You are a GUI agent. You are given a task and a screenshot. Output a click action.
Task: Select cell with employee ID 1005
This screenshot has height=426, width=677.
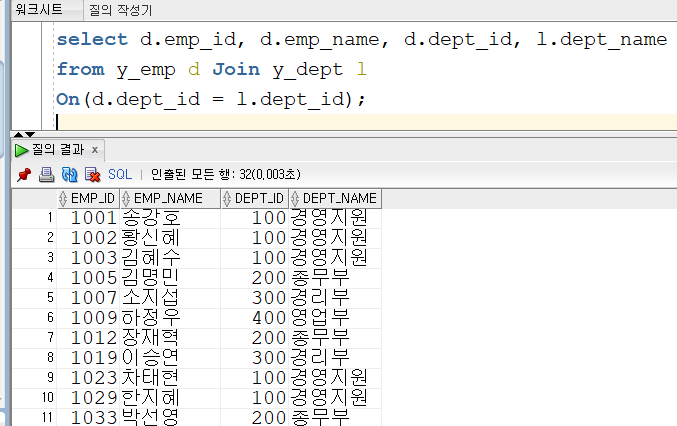click(x=89, y=278)
